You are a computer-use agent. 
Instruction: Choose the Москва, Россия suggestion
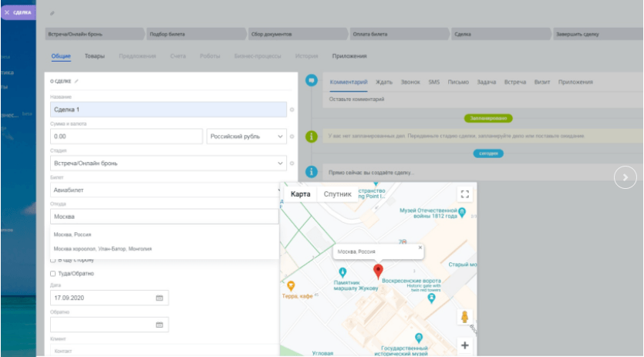tap(72, 234)
